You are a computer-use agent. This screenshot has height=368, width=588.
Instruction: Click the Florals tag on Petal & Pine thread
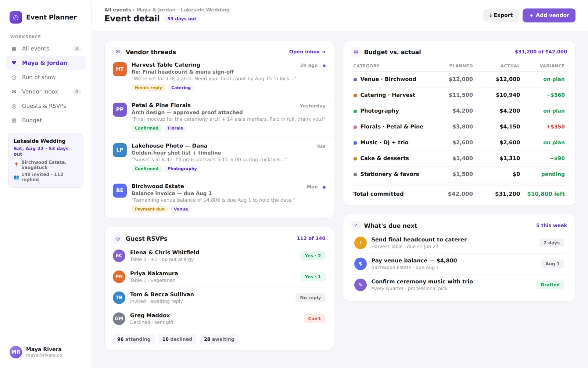(175, 128)
